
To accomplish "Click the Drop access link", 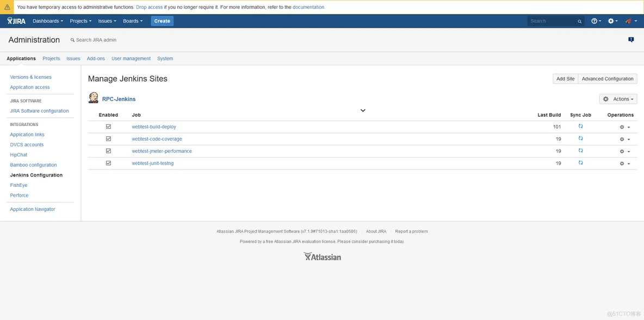I will pyautogui.click(x=150, y=7).
